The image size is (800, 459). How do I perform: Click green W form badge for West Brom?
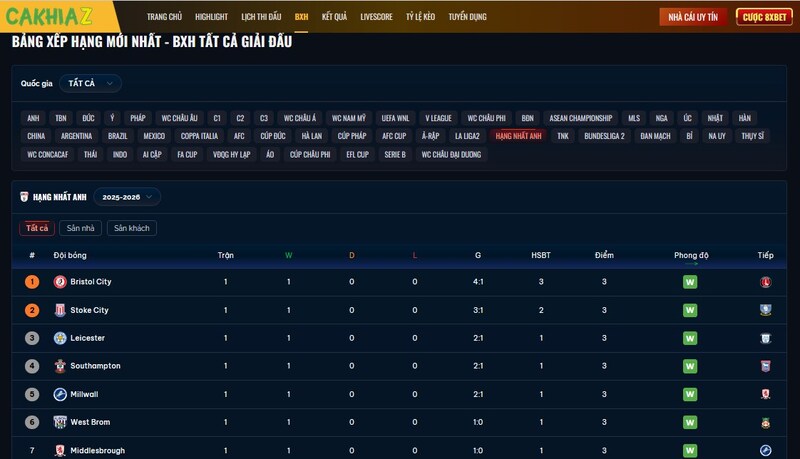(690, 422)
